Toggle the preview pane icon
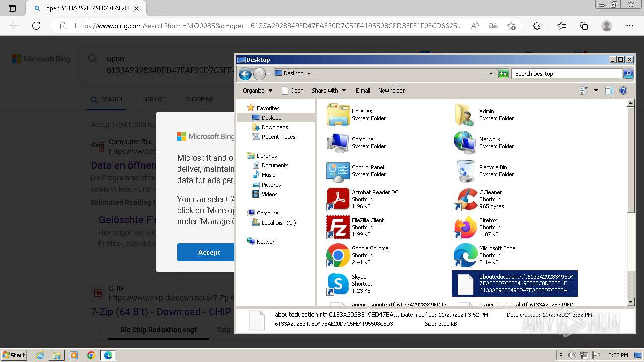Viewport: 644px width, 362px height. click(x=609, y=90)
